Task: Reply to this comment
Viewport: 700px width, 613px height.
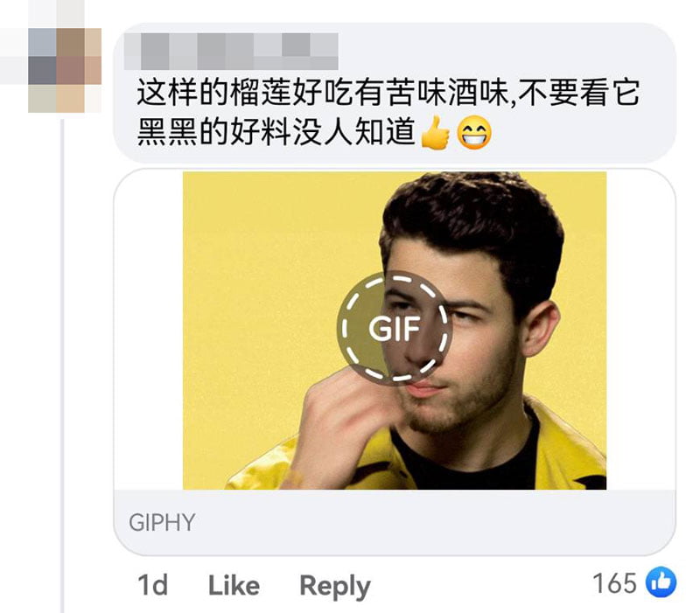Action: [x=335, y=587]
